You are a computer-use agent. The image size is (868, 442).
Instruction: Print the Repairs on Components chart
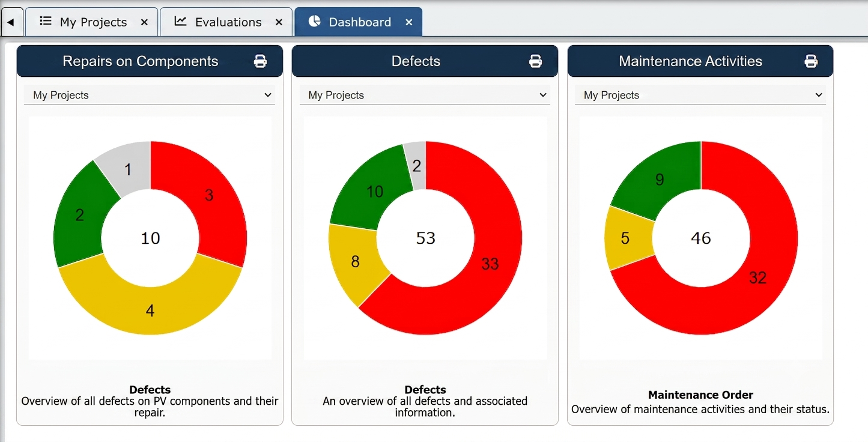point(260,61)
